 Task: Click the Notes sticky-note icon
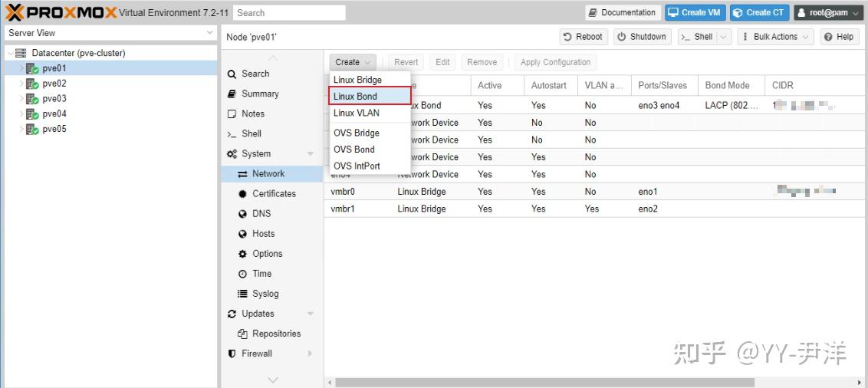pyautogui.click(x=232, y=114)
